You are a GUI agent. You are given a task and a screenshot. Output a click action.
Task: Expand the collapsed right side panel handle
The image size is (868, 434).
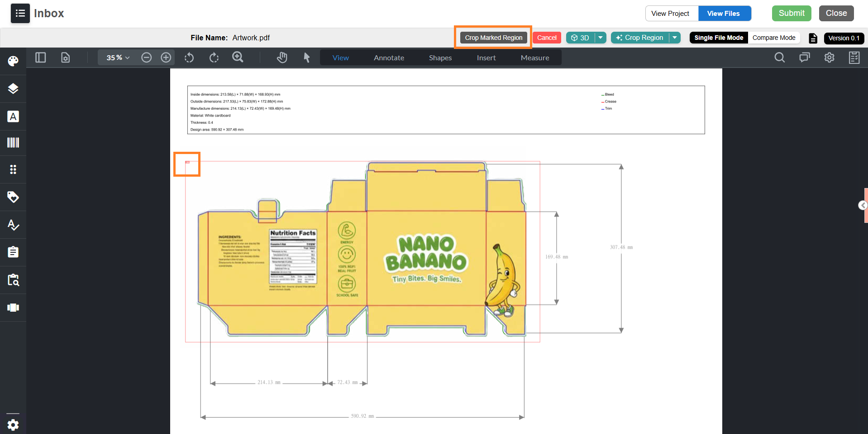[x=863, y=206]
